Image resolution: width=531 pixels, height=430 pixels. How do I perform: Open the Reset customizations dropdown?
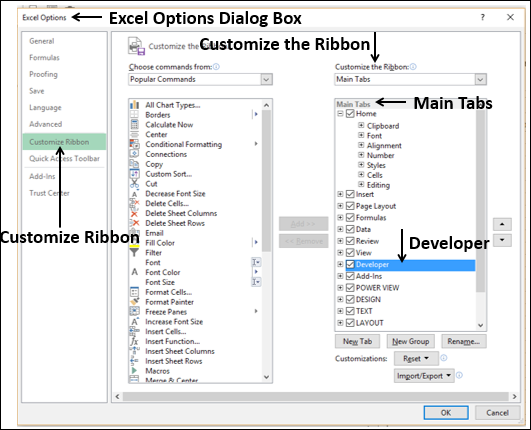point(416,358)
